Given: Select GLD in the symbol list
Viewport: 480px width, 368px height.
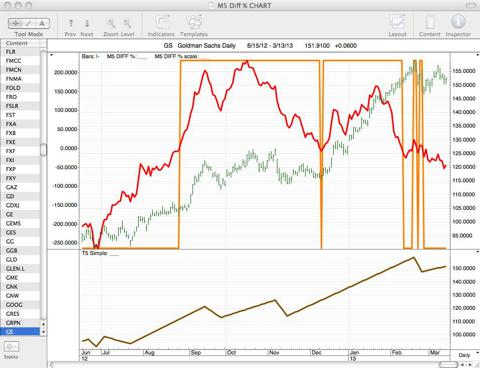Looking at the screenshot, I should (20, 259).
